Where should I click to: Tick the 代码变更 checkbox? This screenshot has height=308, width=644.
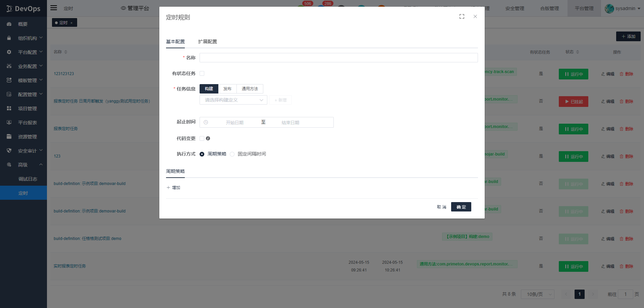pyautogui.click(x=202, y=138)
